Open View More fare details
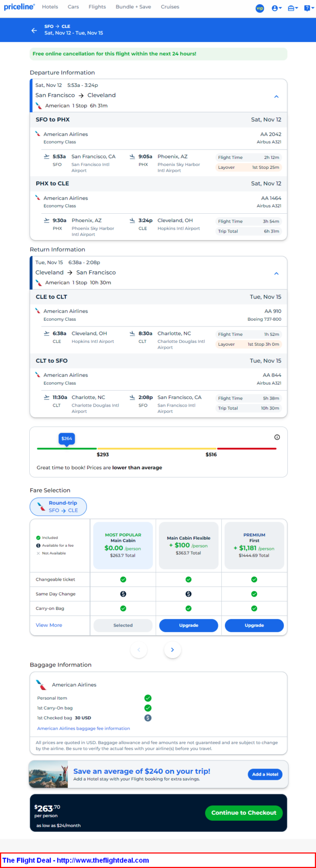Viewport: 316px width, 868px height. click(49, 625)
